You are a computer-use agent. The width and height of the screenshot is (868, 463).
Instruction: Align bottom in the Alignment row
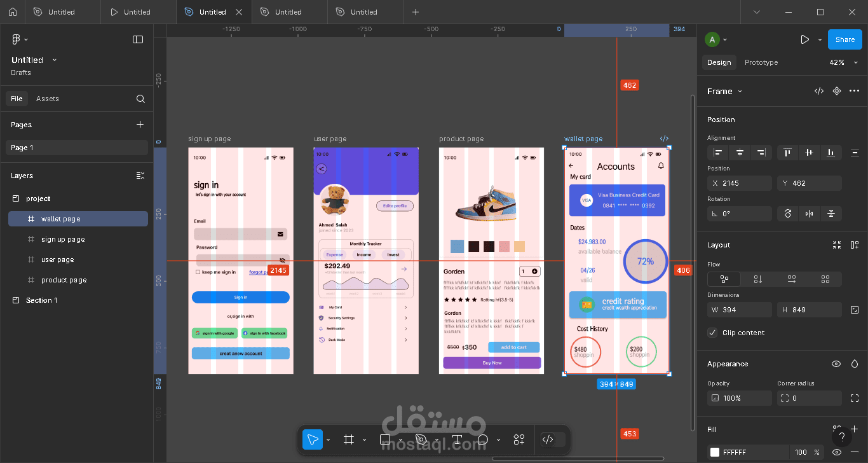tap(831, 153)
